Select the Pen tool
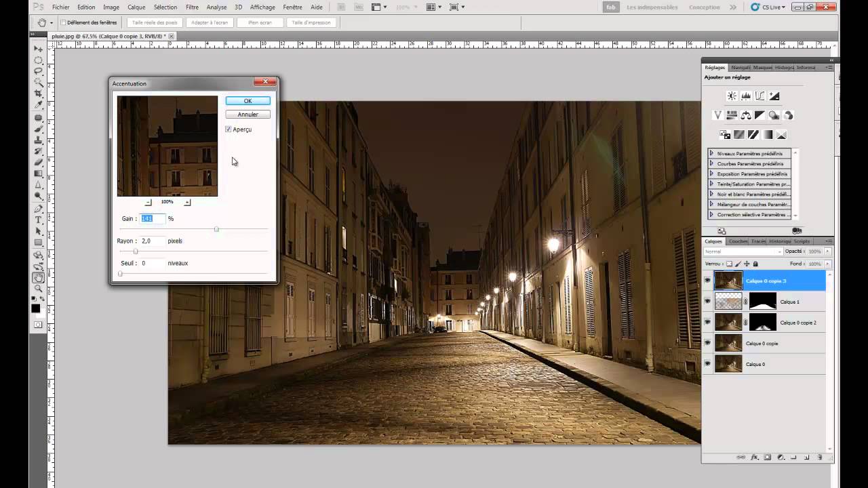Image resolution: width=868 pixels, height=488 pixels. click(38, 208)
